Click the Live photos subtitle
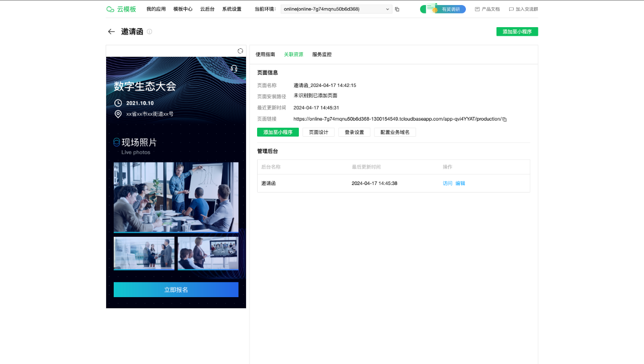The width and height of the screenshot is (644, 364). pyautogui.click(x=136, y=152)
